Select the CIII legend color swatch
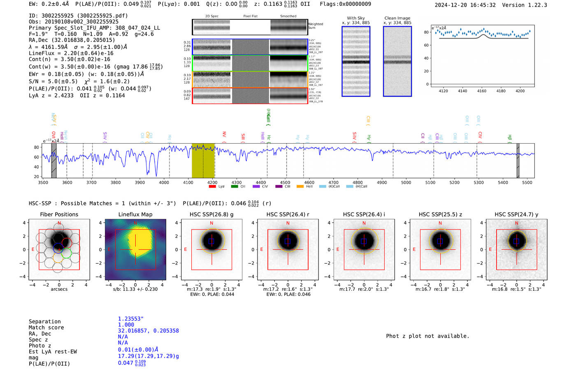Image resolution: width=576 pixels, height=392 pixels. coord(279,186)
